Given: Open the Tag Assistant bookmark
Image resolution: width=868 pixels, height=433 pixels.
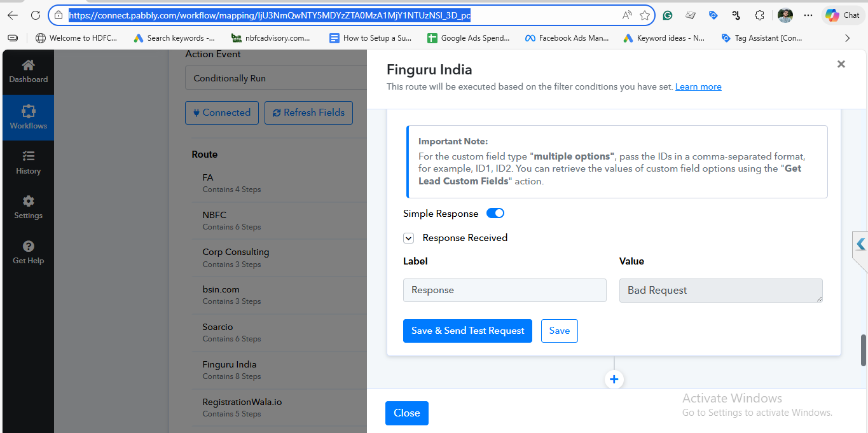Looking at the screenshot, I should pyautogui.click(x=762, y=38).
